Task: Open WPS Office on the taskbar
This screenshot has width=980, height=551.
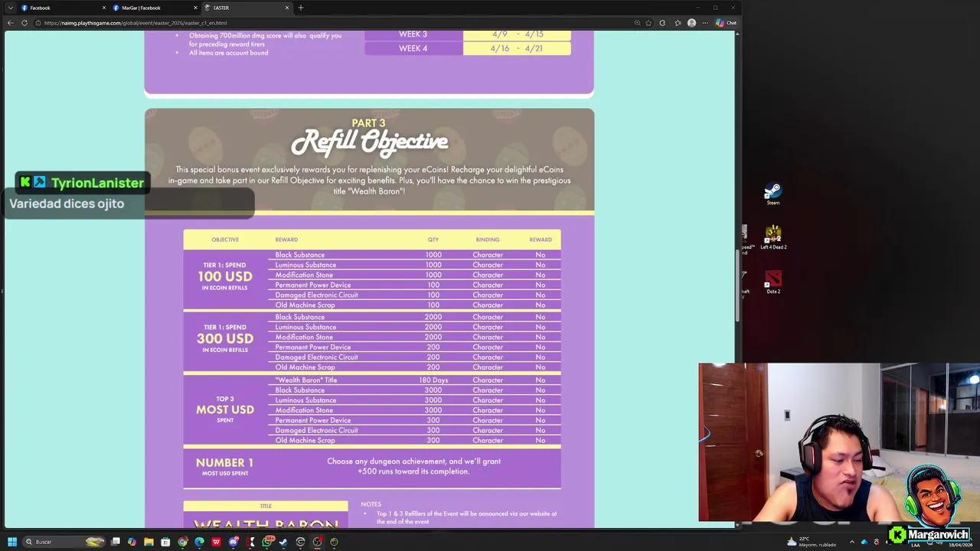Action: pyautogui.click(x=216, y=542)
